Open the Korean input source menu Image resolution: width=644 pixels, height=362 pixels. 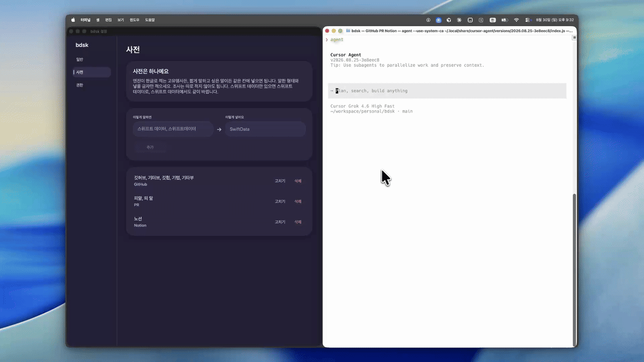tap(493, 20)
